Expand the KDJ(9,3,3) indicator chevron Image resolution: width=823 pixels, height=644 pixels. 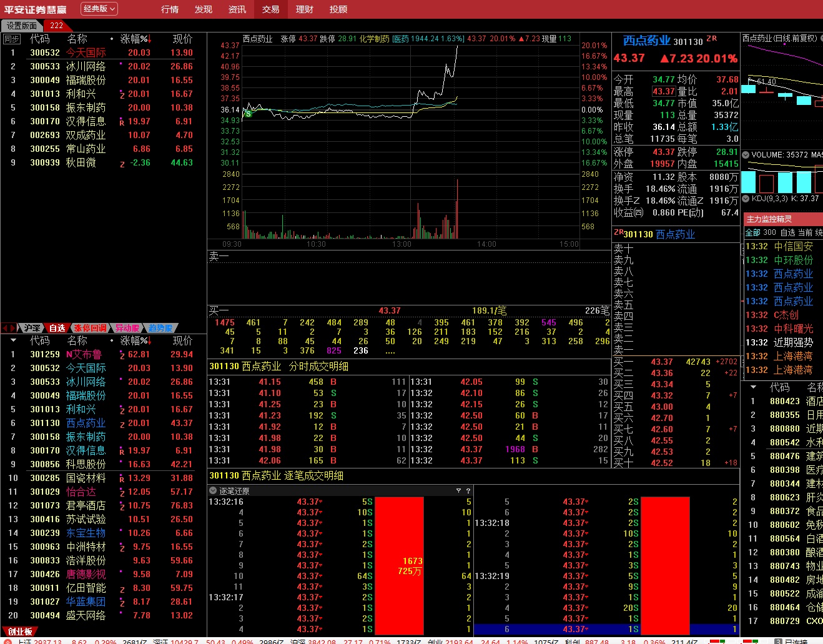point(746,199)
